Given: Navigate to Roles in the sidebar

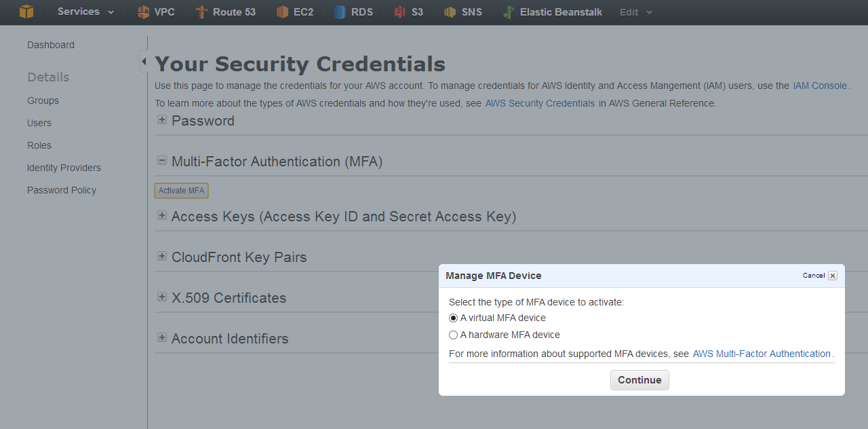Looking at the screenshot, I should tap(39, 145).
